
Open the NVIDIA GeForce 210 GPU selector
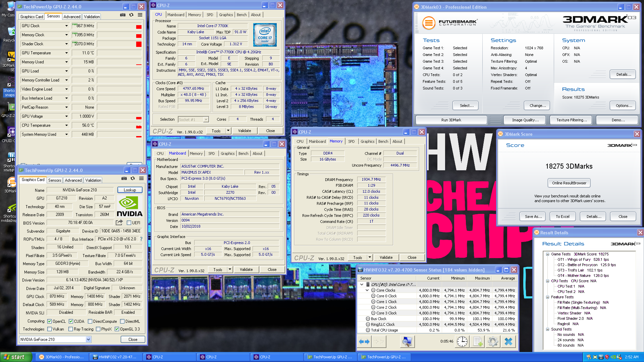55,340
